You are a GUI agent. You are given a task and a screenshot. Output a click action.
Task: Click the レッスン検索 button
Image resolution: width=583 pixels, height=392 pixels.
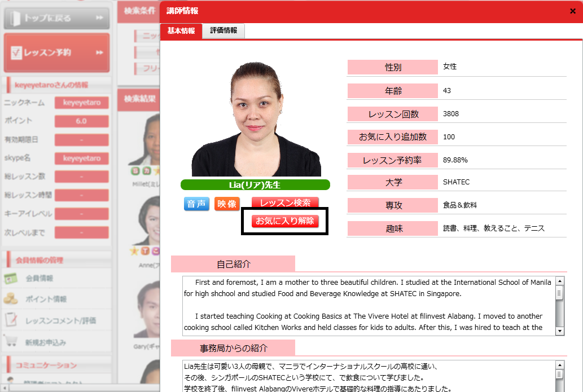pyautogui.click(x=285, y=202)
